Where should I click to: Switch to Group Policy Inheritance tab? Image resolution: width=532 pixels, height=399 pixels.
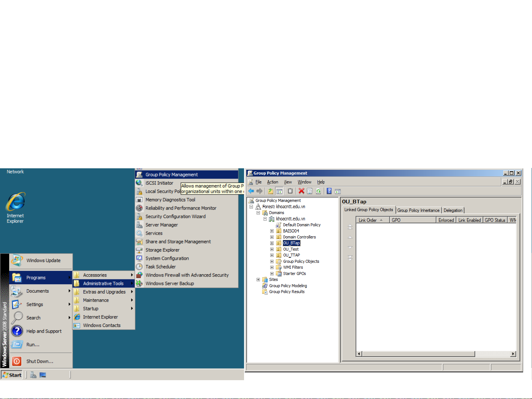point(418,210)
